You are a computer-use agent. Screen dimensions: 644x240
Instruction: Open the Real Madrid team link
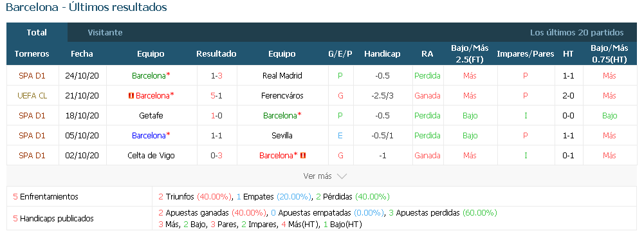click(282, 76)
